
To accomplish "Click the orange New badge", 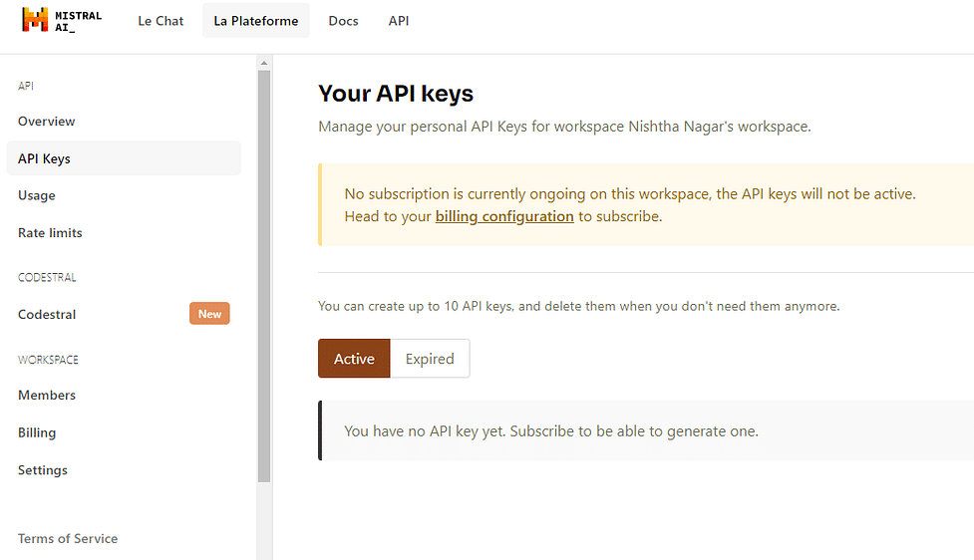I will pos(209,314).
